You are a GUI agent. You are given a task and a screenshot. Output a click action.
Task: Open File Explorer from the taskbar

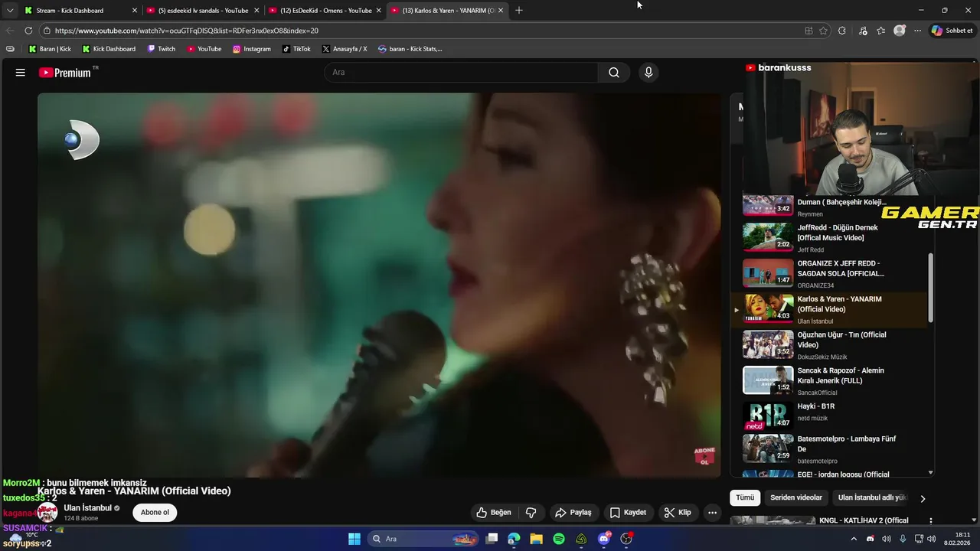(536, 539)
